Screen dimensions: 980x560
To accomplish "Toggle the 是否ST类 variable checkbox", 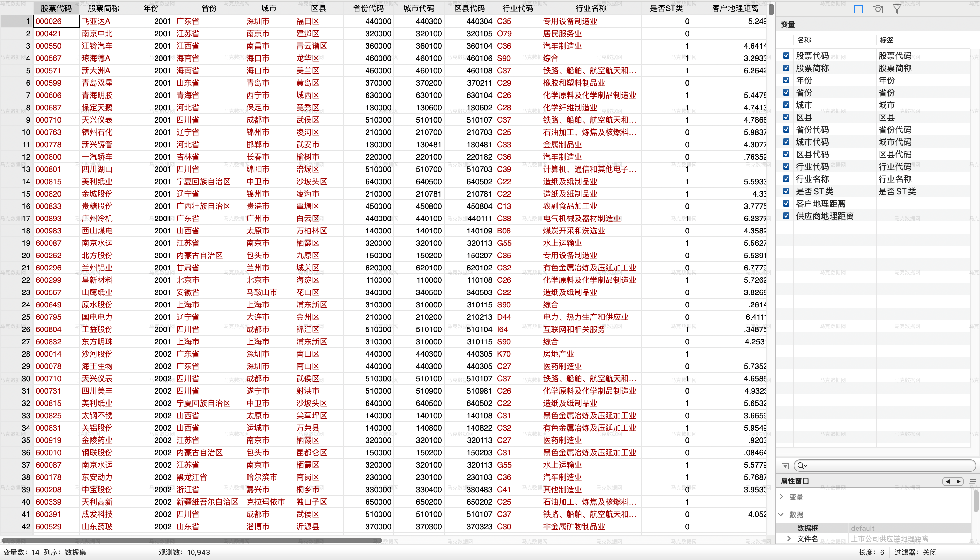I will [786, 191].
